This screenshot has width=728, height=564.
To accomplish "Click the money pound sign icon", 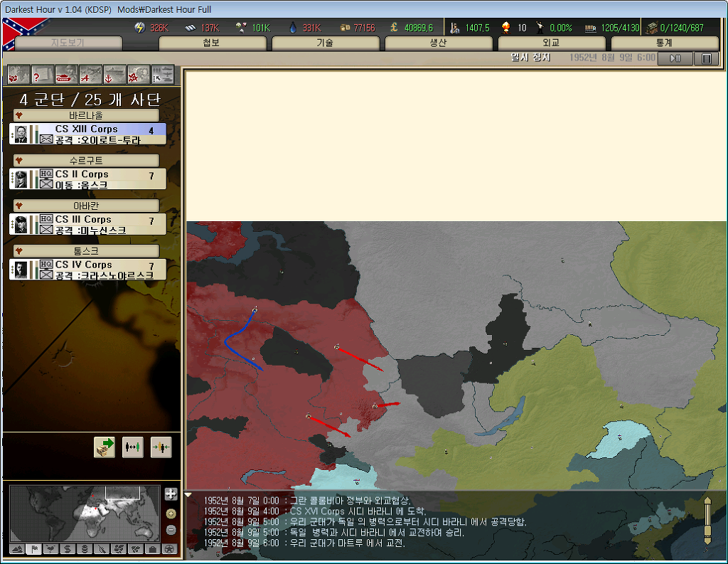I will [x=394, y=28].
